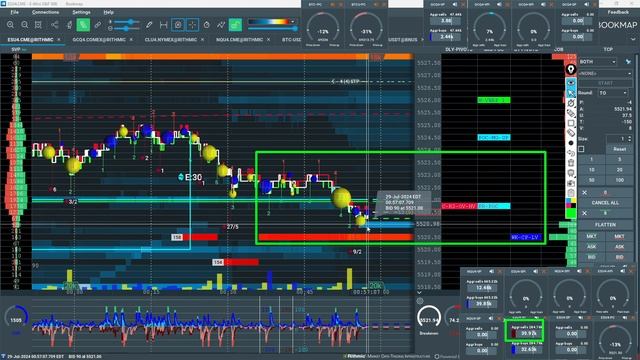This screenshot has width=640, height=360.
Task: Toggle the crosshair toolbar button
Action: point(192,25)
